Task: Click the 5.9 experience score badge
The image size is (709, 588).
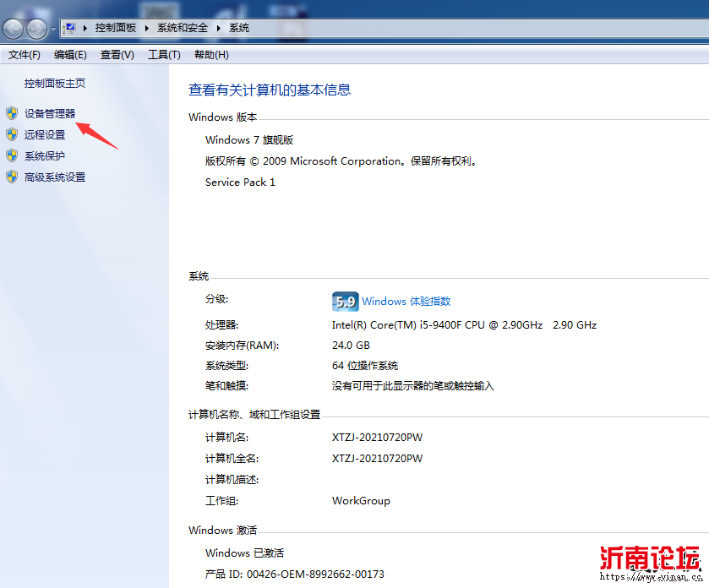Action: pyautogui.click(x=345, y=302)
